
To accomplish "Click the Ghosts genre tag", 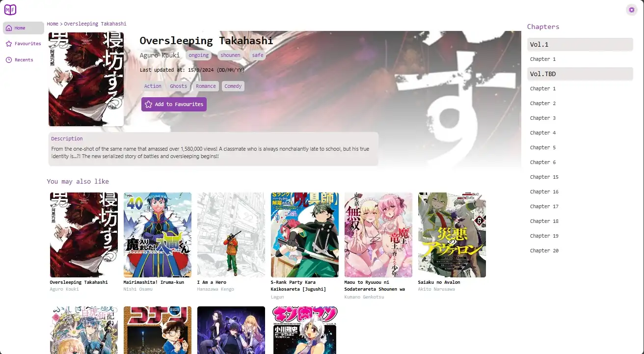I will tap(178, 86).
